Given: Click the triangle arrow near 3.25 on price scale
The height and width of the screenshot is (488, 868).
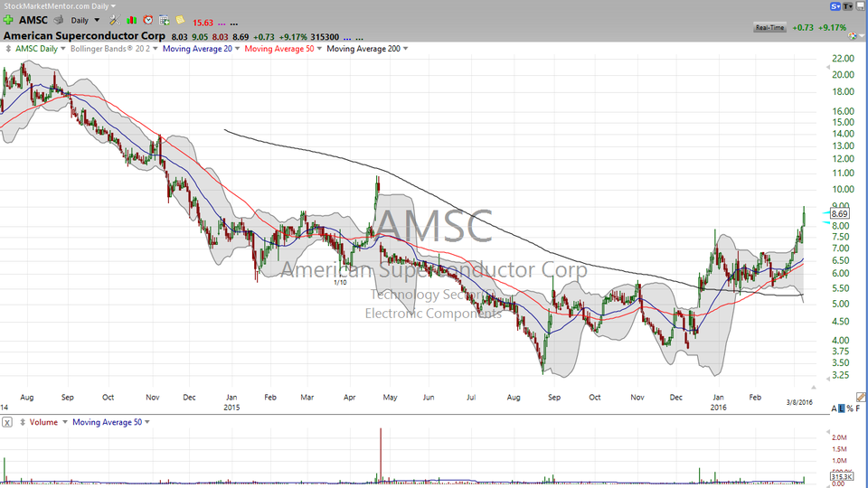Looking at the screenshot, I should [828, 379].
